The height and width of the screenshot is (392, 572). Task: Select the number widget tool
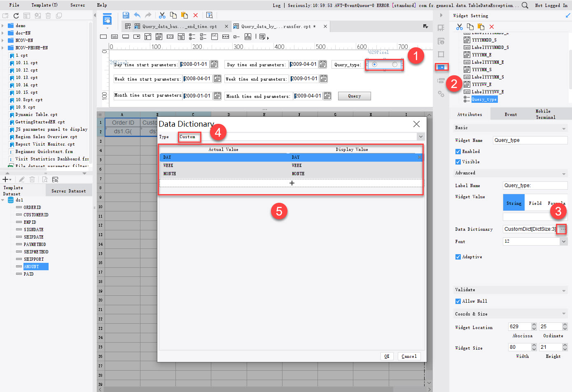[x=170, y=37]
